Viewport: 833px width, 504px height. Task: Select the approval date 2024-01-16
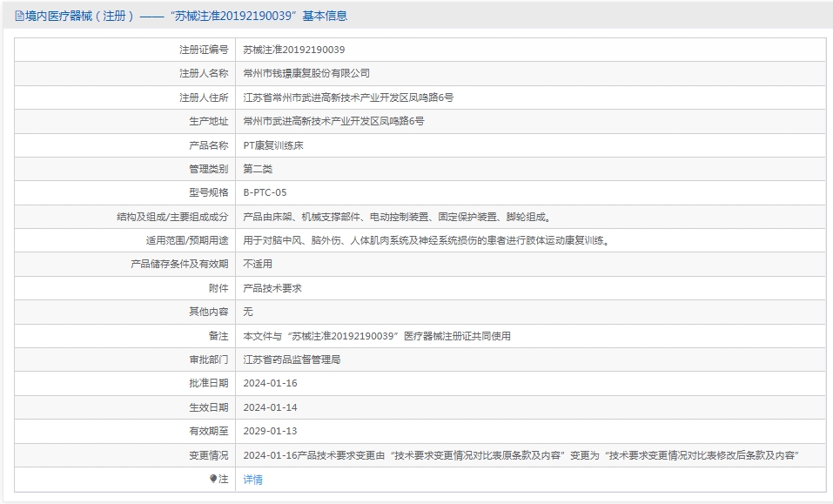click(x=270, y=383)
